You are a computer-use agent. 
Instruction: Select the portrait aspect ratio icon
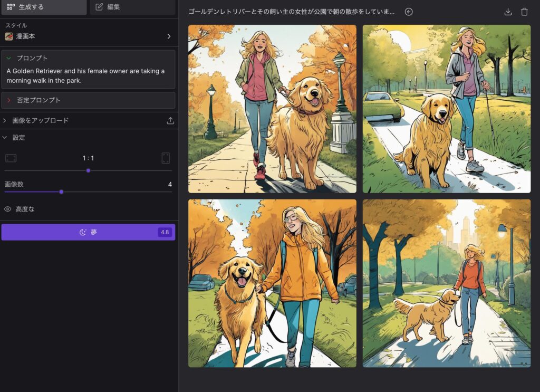(x=166, y=158)
